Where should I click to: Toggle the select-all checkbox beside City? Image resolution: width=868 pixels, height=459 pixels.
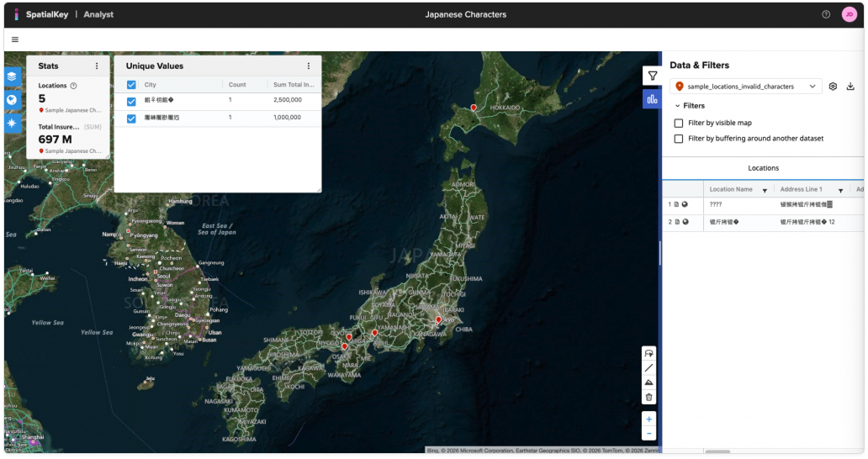(131, 85)
